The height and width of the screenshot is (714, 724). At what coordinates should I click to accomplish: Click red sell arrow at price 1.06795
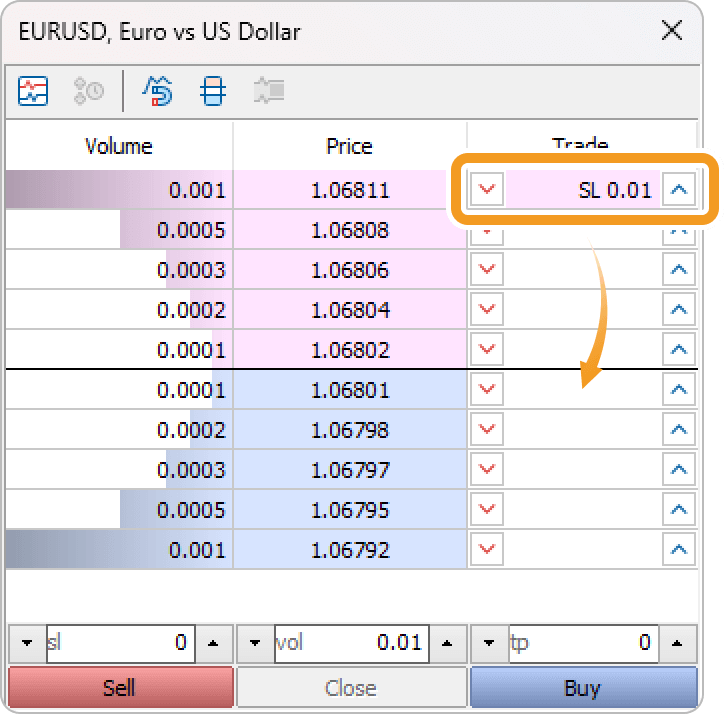point(487,509)
